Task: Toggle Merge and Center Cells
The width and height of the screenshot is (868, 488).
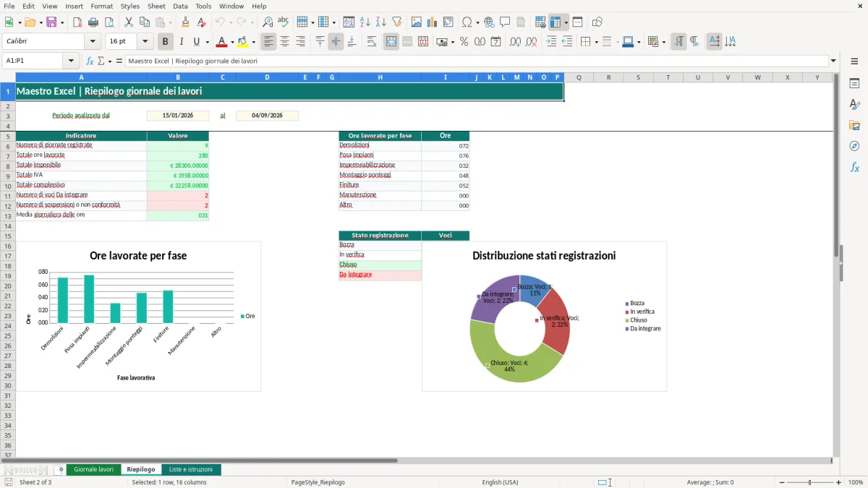Action: tap(391, 42)
